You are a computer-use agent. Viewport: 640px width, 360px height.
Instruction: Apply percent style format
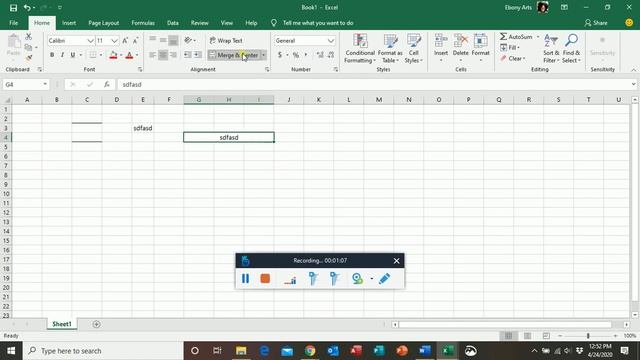pos(296,55)
